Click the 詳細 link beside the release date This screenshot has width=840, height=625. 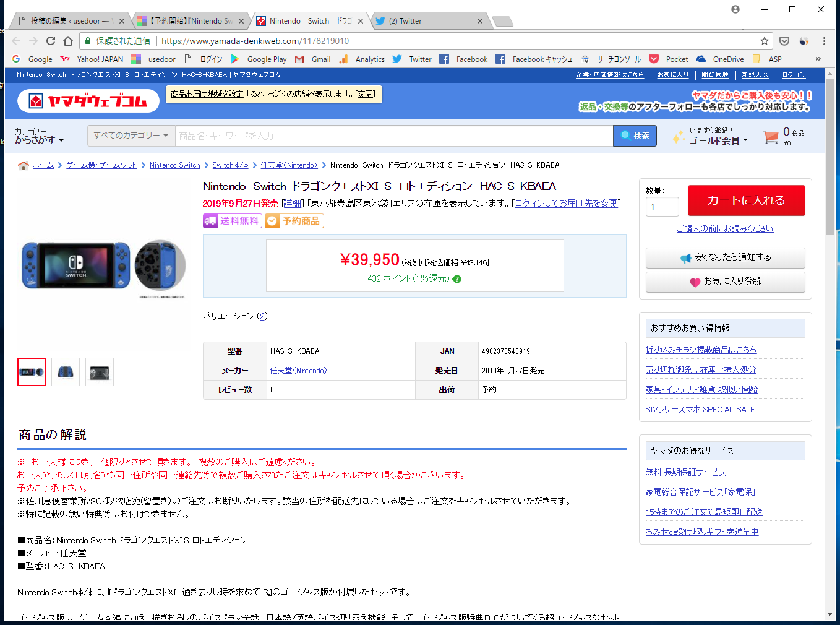click(x=293, y=204)
